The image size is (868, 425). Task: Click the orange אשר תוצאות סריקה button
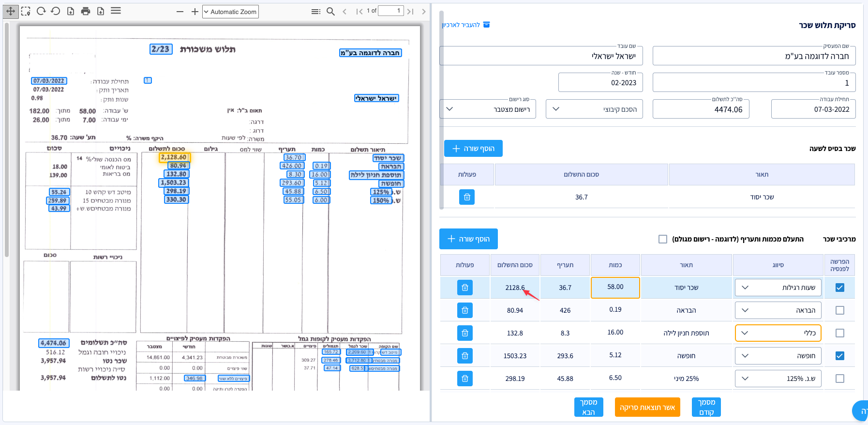[x=647, y=407]
